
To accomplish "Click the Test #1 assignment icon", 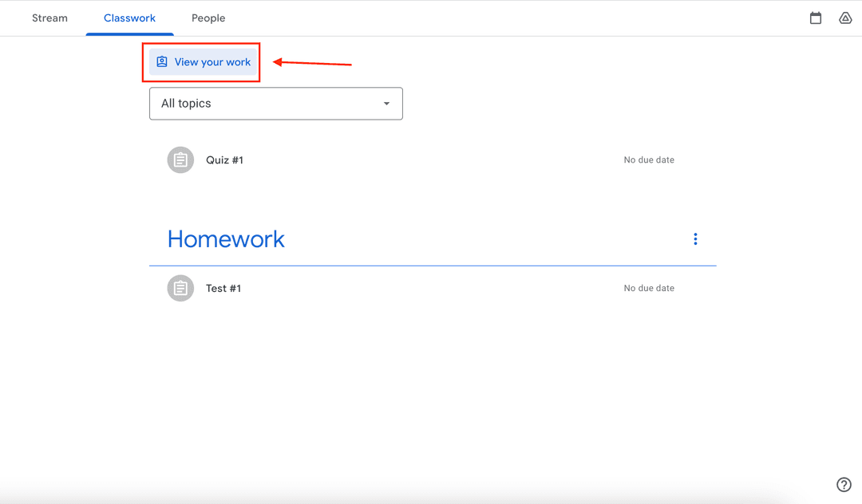I will 180,288.
